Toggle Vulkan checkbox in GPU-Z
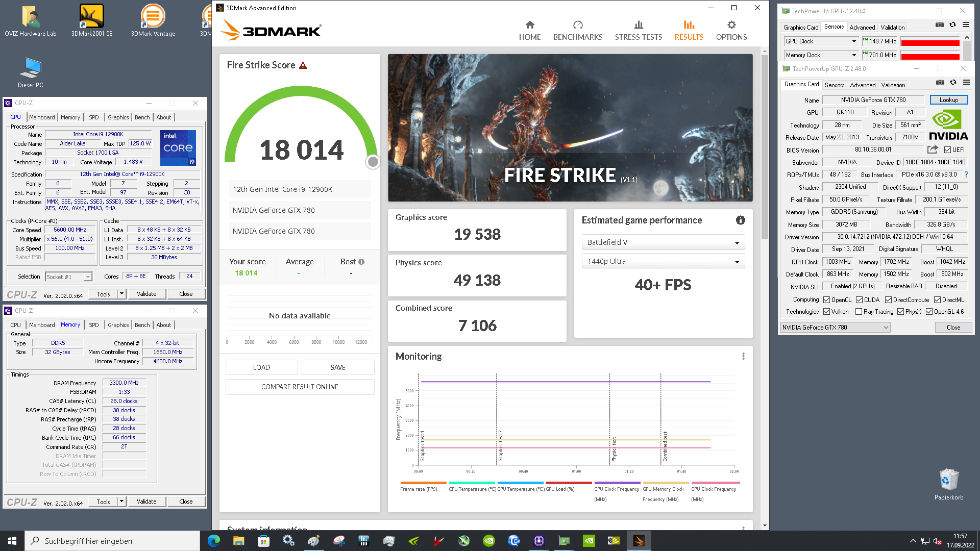Viewport: 980px width, 551px height. click(x=826, y=312)
